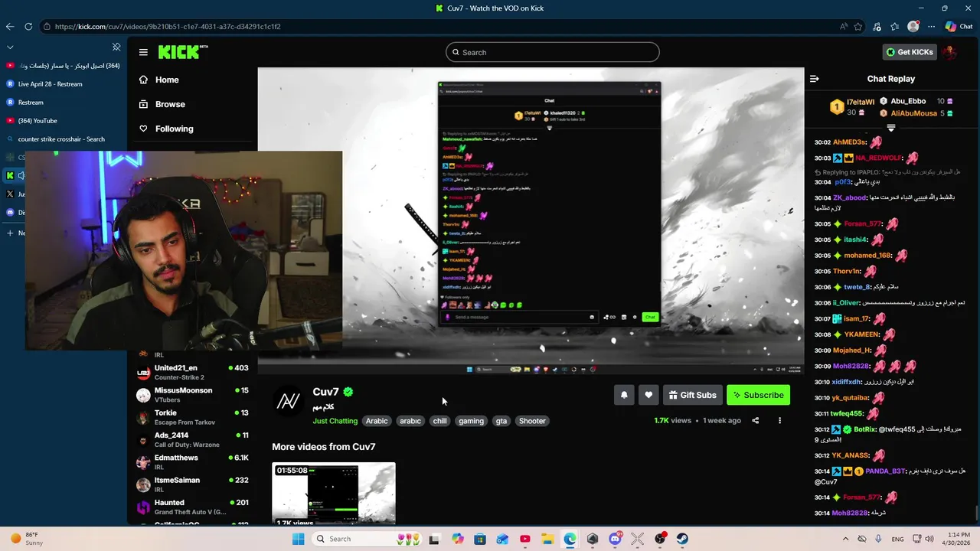Add page to favorites star

858,26
